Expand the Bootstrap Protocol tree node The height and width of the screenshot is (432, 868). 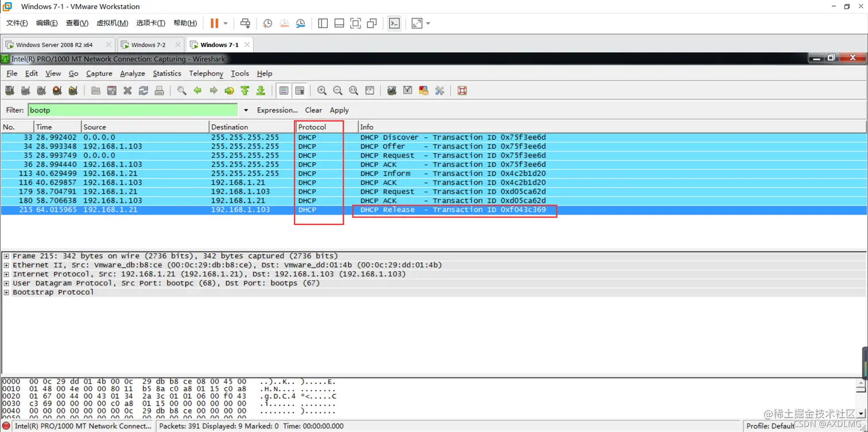6,293
